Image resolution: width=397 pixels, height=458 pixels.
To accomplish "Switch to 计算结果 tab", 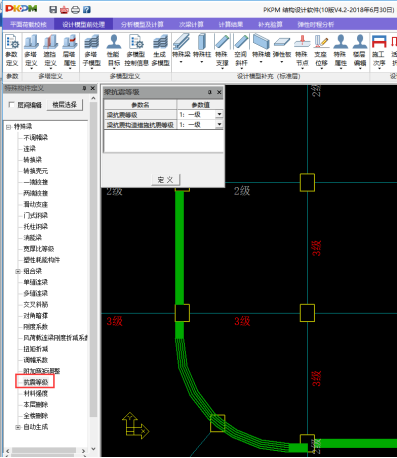I will click(231, 24).
